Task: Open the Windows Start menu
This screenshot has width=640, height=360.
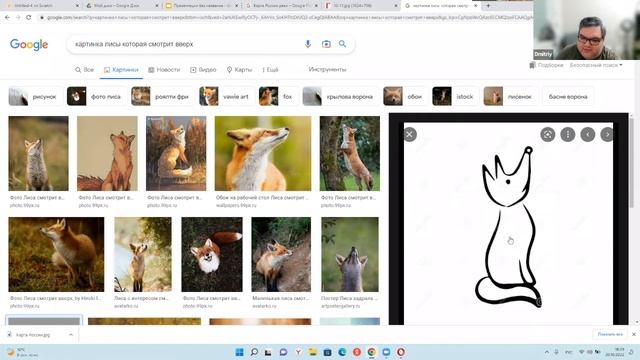Action: click(x=240, y=352)
